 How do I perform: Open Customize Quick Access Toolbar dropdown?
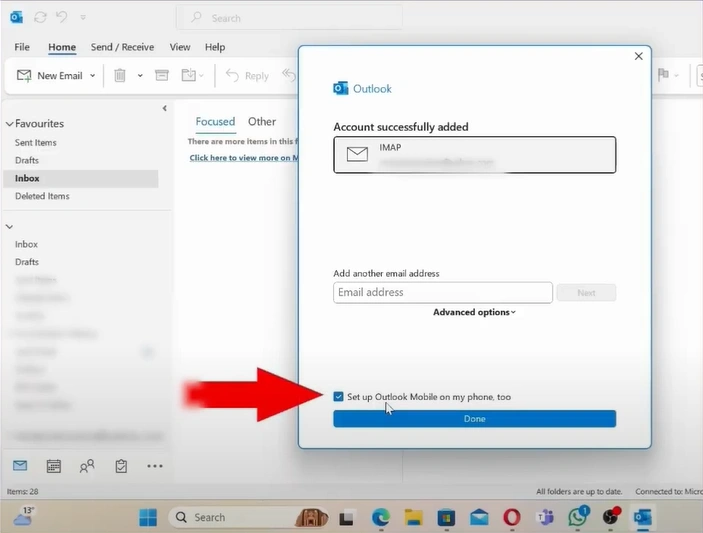point(83,17)
